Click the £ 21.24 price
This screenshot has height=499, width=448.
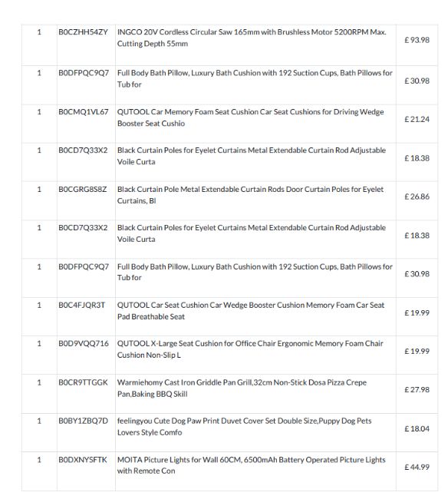point(417,119)
